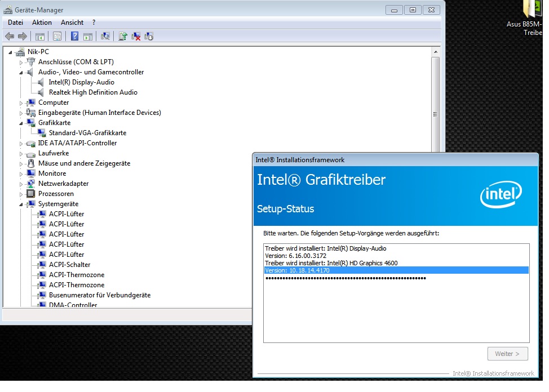Click the IDE ATA/ATAPI-Controller icon
This screenshot has width=549, height=392.
(x=31, y=144)
